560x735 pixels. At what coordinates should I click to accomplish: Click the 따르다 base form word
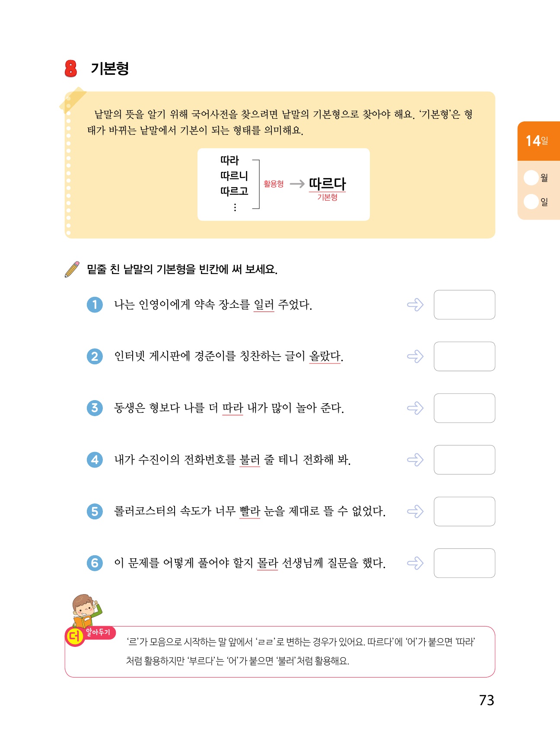pyautogui.click(x=328, y=184)
